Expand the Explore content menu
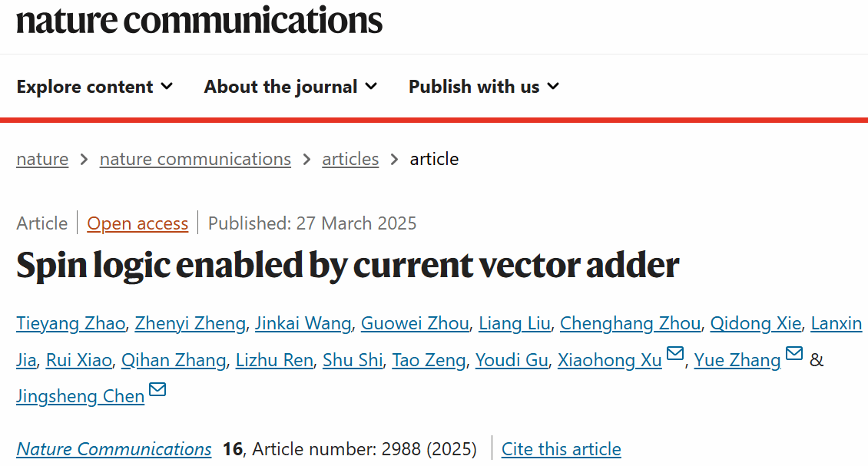Image resolution: width=868 pixels, height=466 pixels. (94, 87)
